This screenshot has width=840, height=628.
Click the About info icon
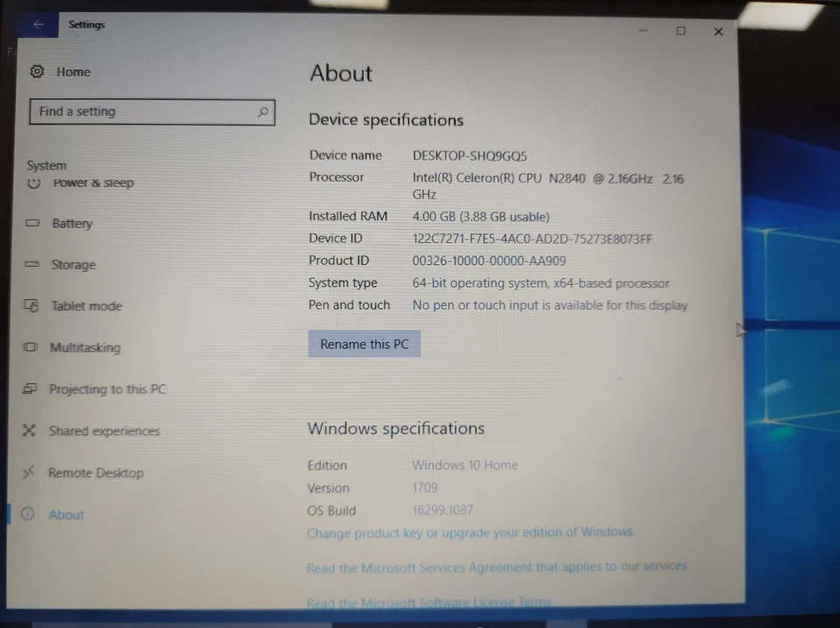coord(29,514)
